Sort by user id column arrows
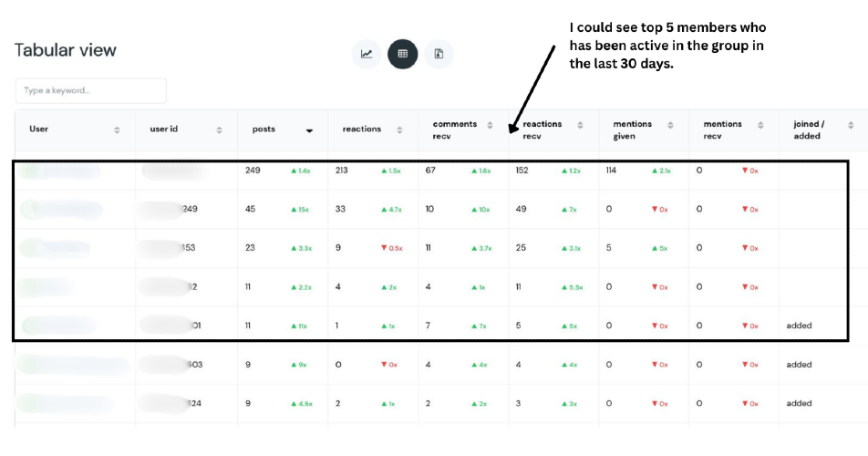Image resolution: width=868 pixels, height=456 pixels. [219, 130]
